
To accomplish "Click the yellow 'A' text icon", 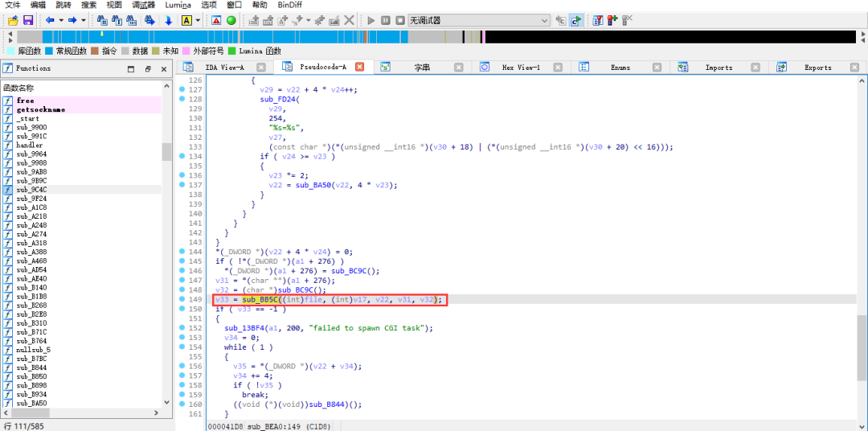I will (186, 20).
